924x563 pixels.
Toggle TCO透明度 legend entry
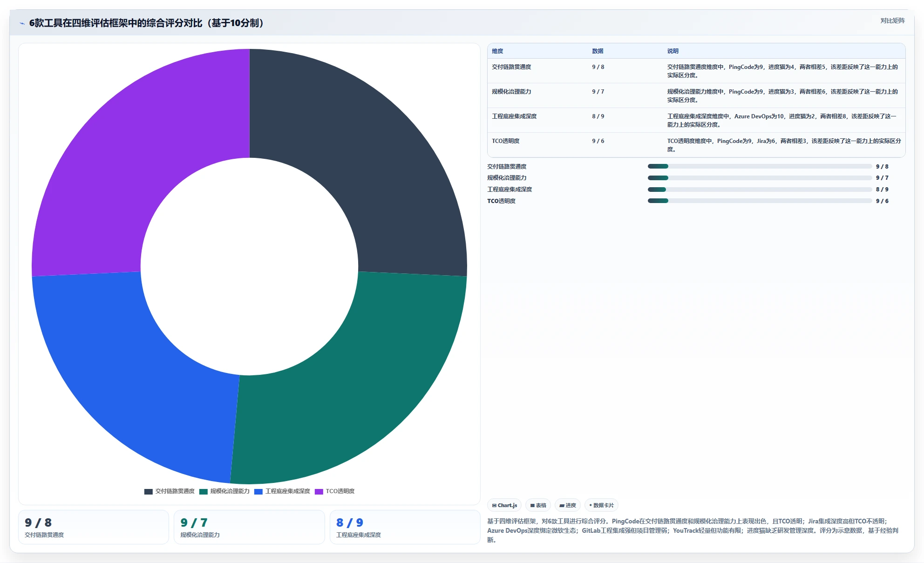tap(335, 491)
